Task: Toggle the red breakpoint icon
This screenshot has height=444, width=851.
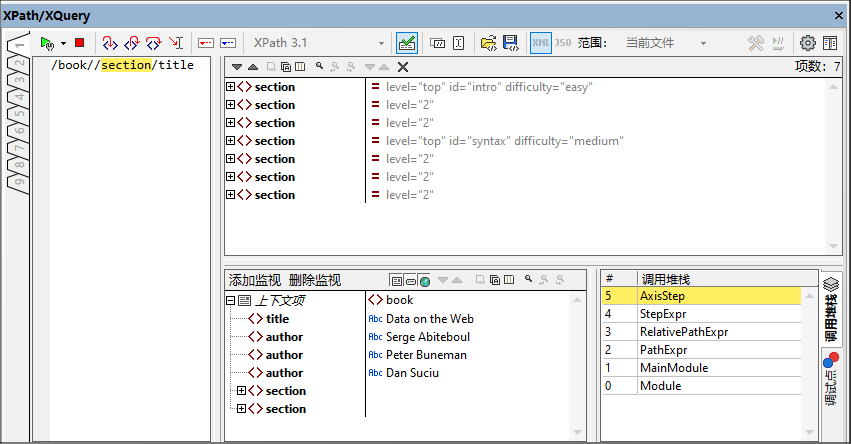Action: (206, 43)
